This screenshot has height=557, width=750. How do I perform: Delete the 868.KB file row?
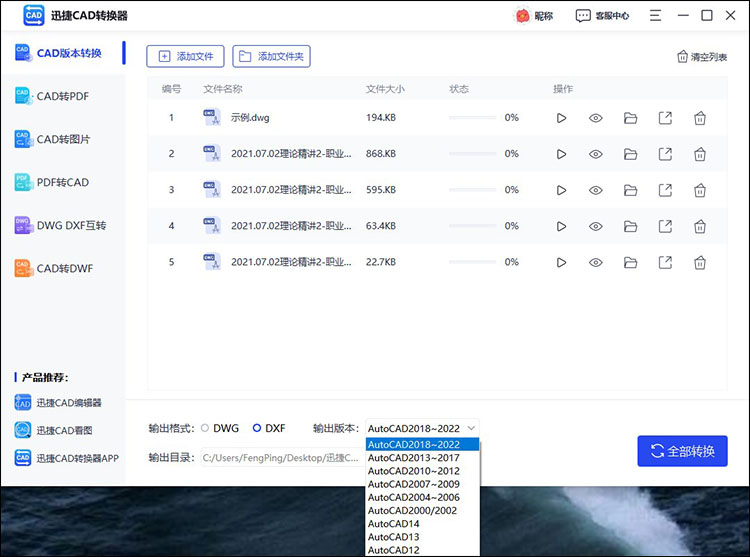click(x=700, y=154)
